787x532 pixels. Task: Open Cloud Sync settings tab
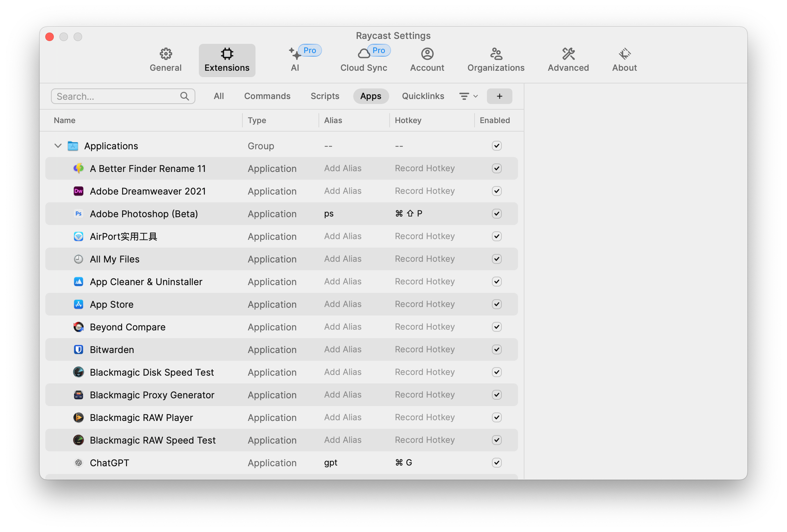tap(364, 60)
